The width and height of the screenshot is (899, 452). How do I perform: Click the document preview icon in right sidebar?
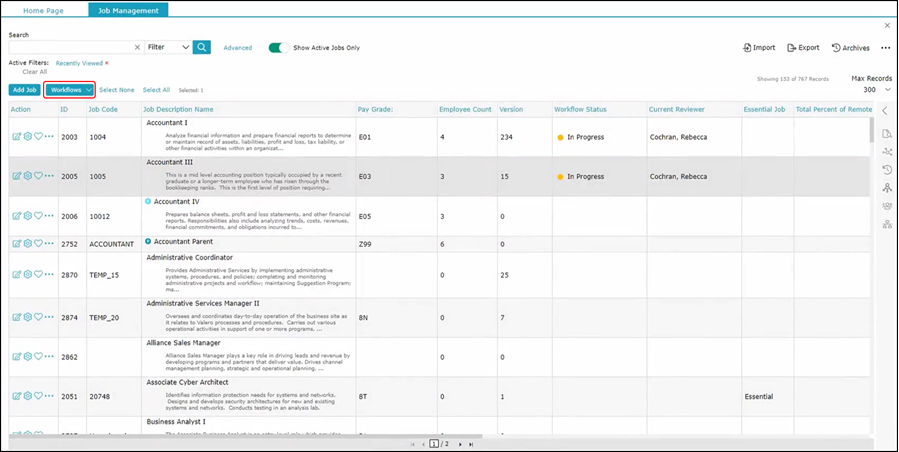(x=886, y=133)
